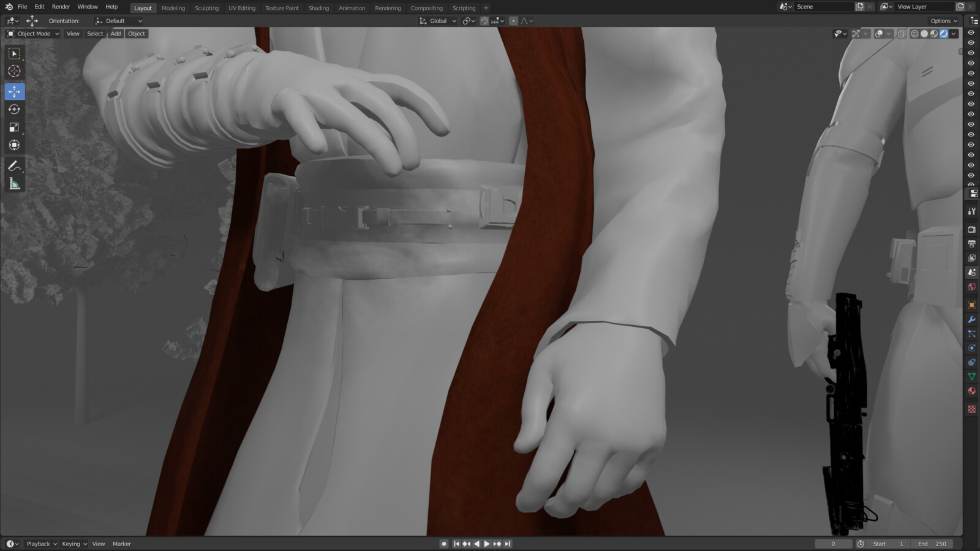Open the Texture properties checker tab
This screenshot has width=980, height=551.
click(x=972, y=409)
